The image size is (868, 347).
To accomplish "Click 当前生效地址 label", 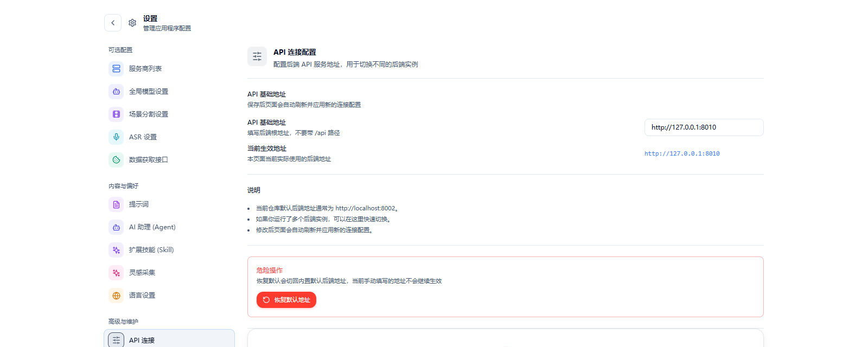I will coord(267,149).
